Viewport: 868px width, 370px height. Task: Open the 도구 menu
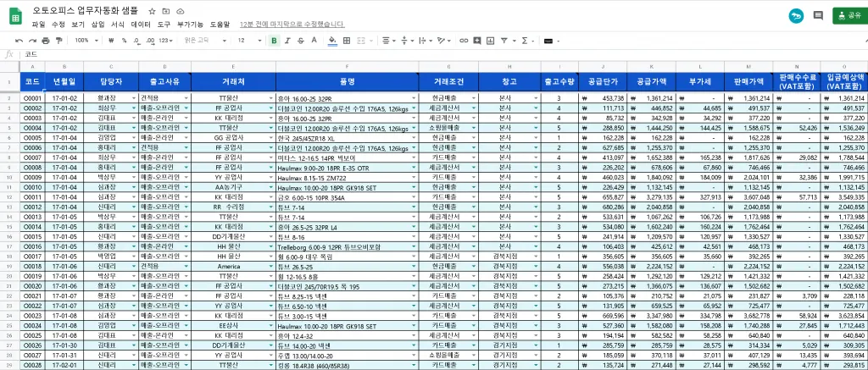click(x=164, y=25)
